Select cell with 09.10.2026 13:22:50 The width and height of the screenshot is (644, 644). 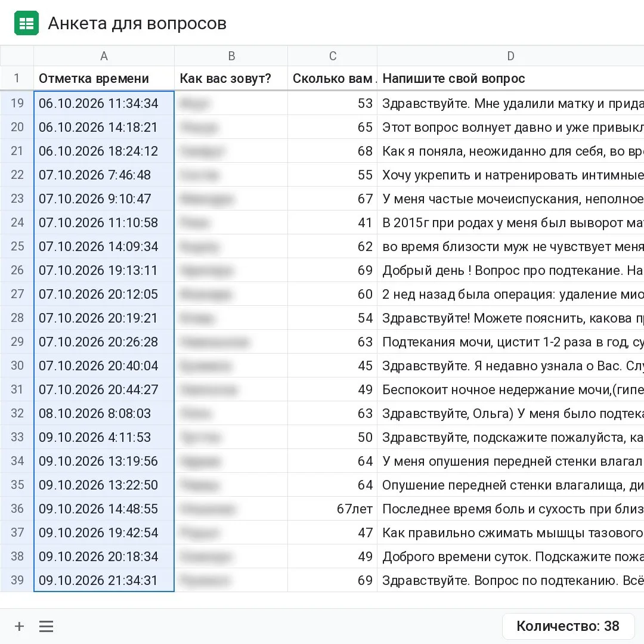pyautogui.click(x=104, y=484)
